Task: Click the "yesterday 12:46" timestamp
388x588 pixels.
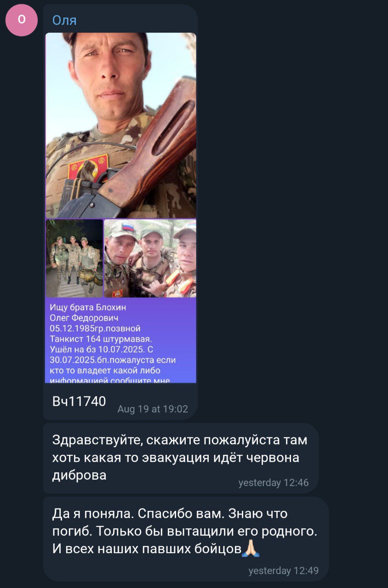Action: click(x=274, y=483)
